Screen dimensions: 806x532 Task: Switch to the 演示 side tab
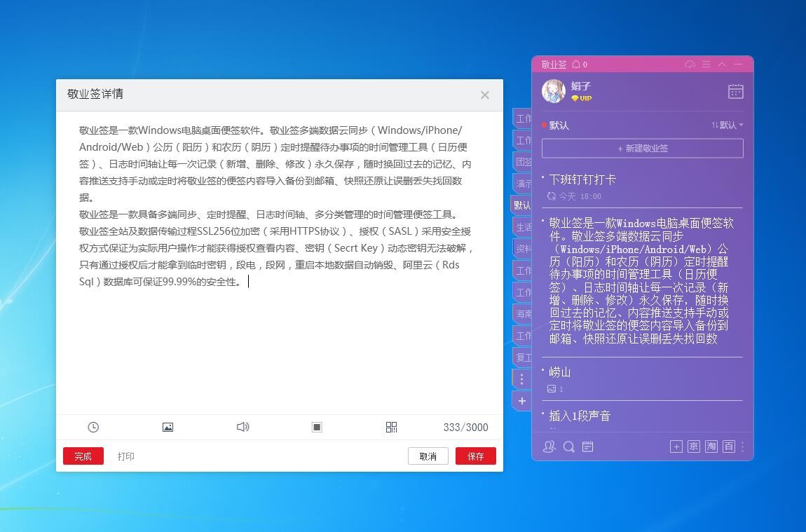point(523,184)
